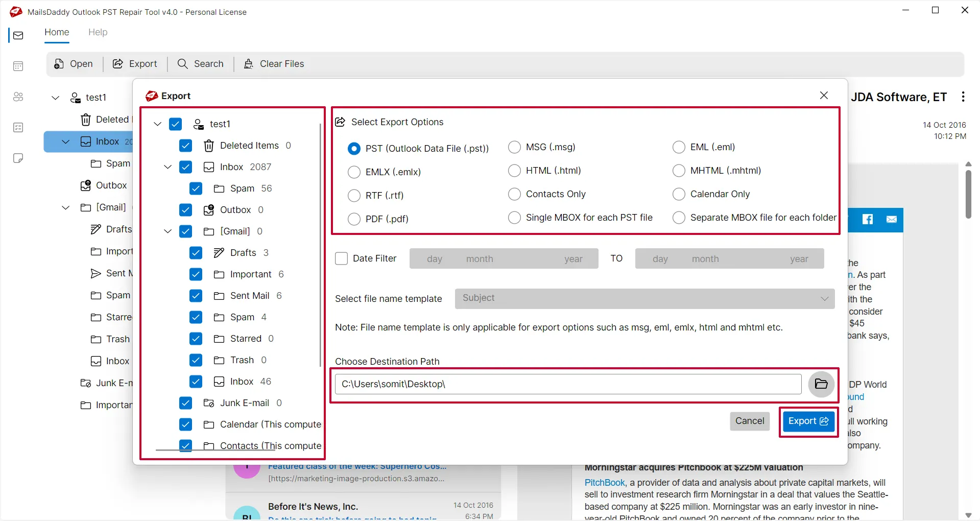980x521 pixels.
Task: Click the destination path input field
Action: click(568, 384)
